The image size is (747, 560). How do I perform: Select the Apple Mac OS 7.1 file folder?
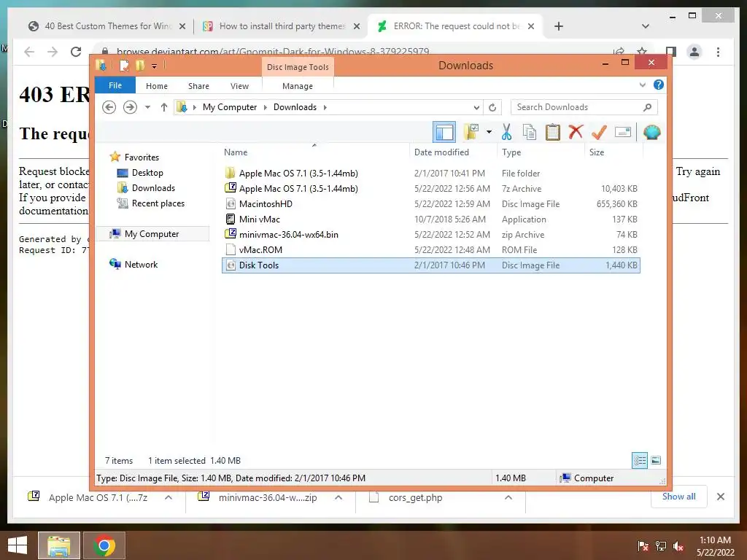click(430, 174)
